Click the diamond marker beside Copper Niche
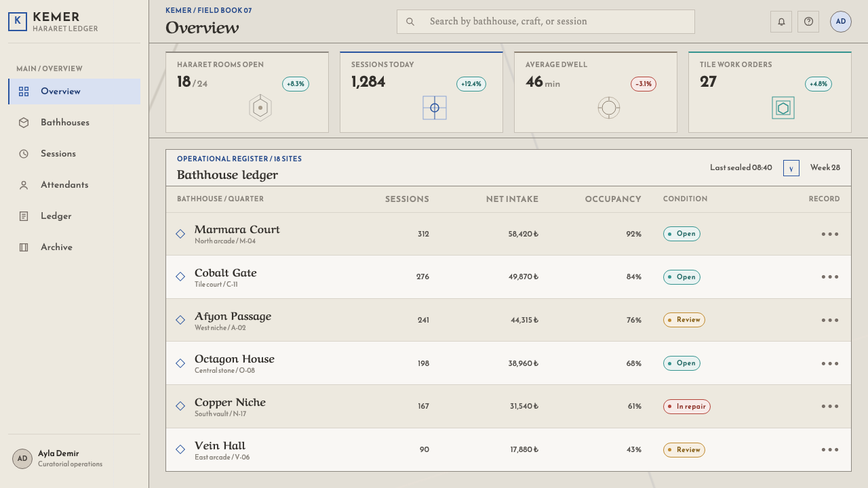 180,406
